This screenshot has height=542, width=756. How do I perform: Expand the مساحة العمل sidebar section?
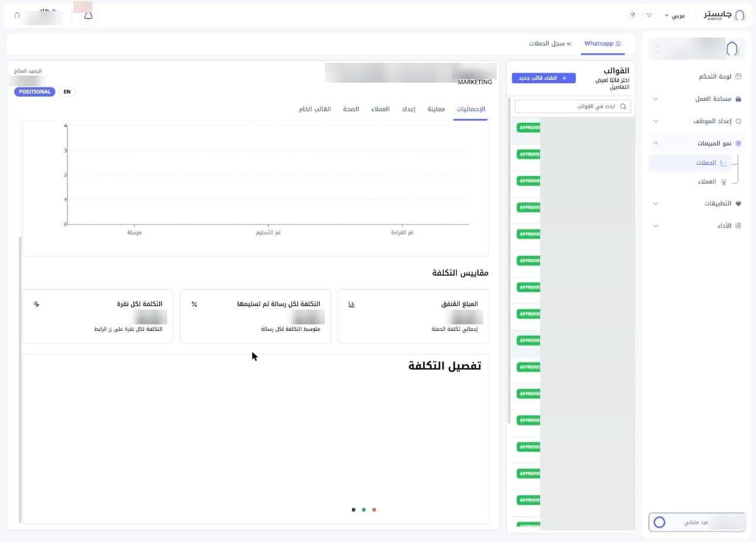(x=656, y=99)
